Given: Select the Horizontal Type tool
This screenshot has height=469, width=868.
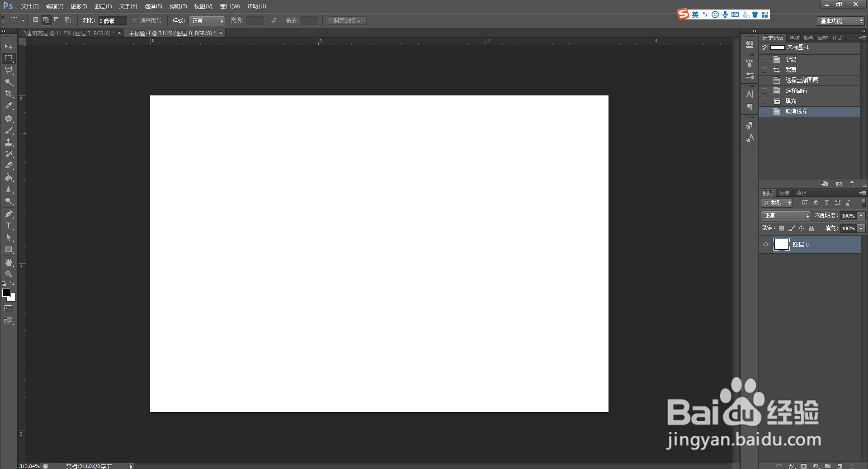Looking at the screenshot, I should (x=9, y=226).
